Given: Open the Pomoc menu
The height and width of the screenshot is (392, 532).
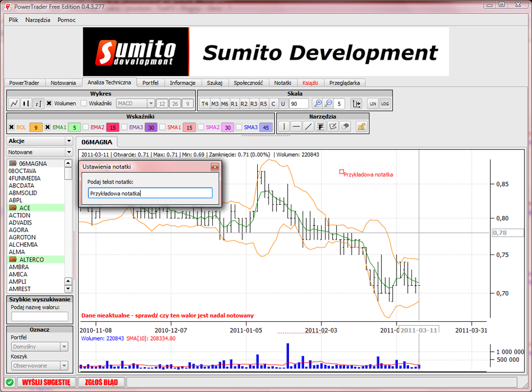Looking at the screenshot, I should [x=66, y=19].
